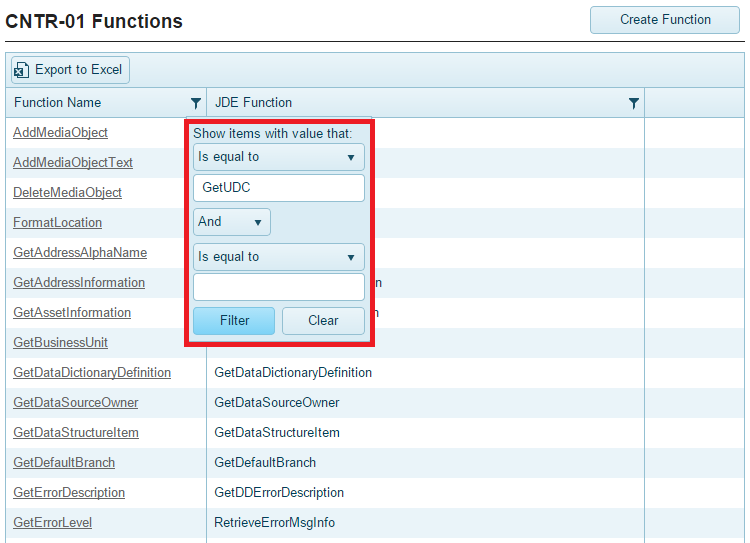Open the FormatLocation function link

(57, 223)
